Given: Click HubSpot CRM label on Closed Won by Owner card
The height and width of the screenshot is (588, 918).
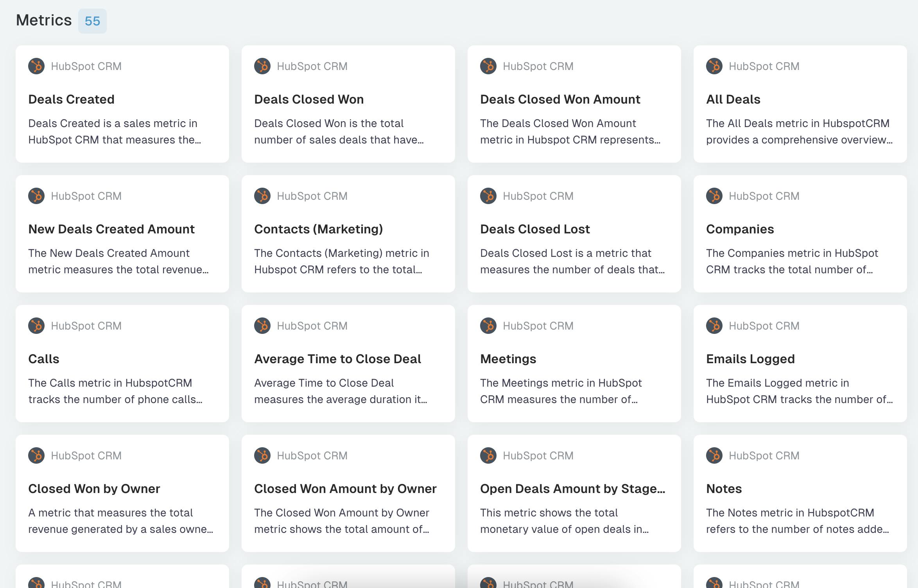Looking at the screenshot, I should (x=86, y=455).
